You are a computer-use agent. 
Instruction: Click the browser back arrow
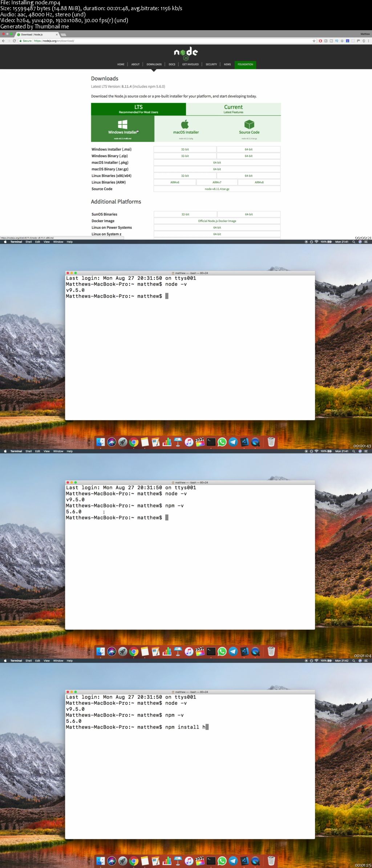[3, 41]
